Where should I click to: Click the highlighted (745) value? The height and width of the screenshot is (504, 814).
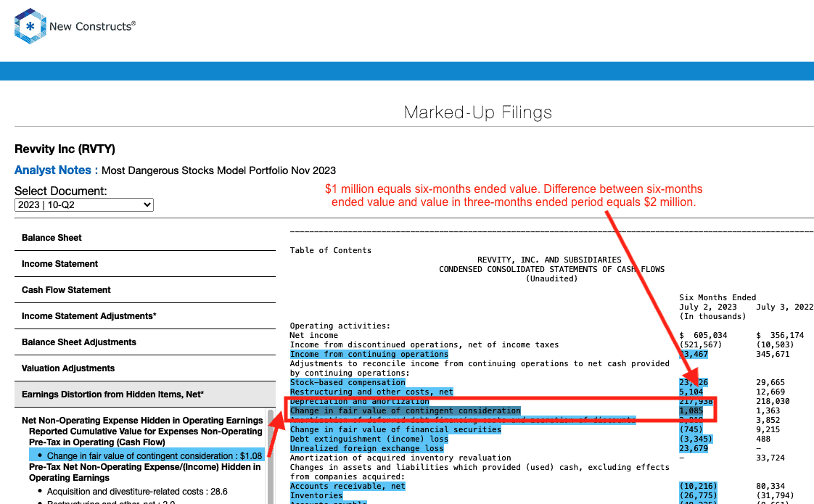(691, 429)
